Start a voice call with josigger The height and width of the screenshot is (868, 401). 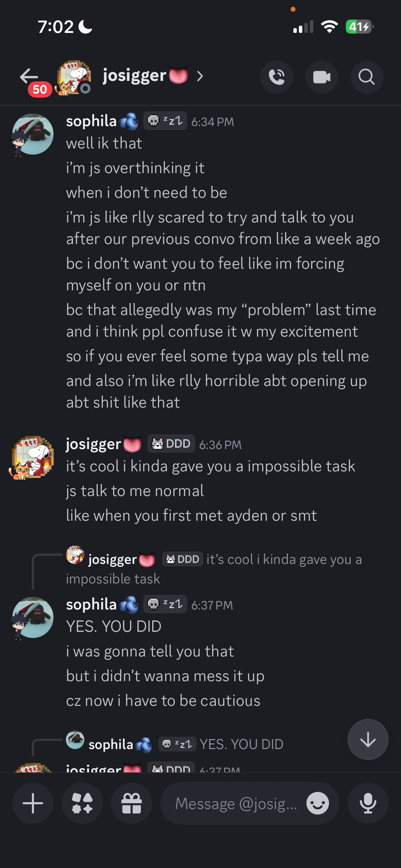[277, 77]
